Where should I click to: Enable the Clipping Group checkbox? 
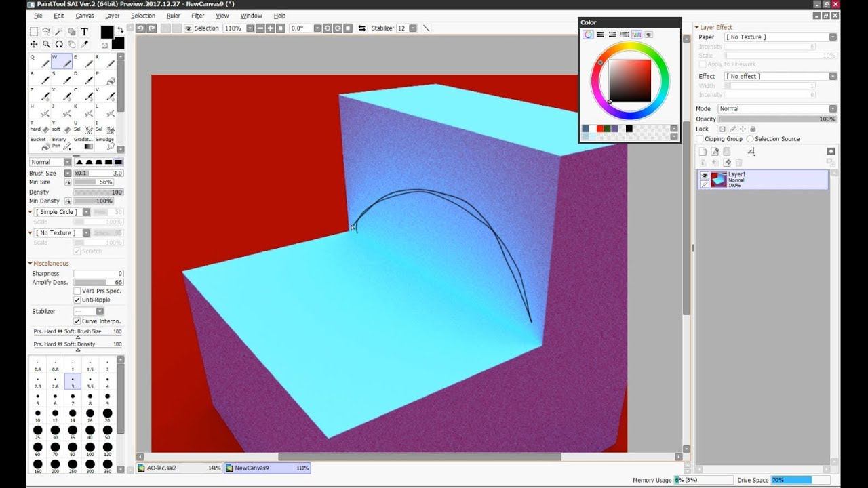pyautogui.click(x=701, y=139)
